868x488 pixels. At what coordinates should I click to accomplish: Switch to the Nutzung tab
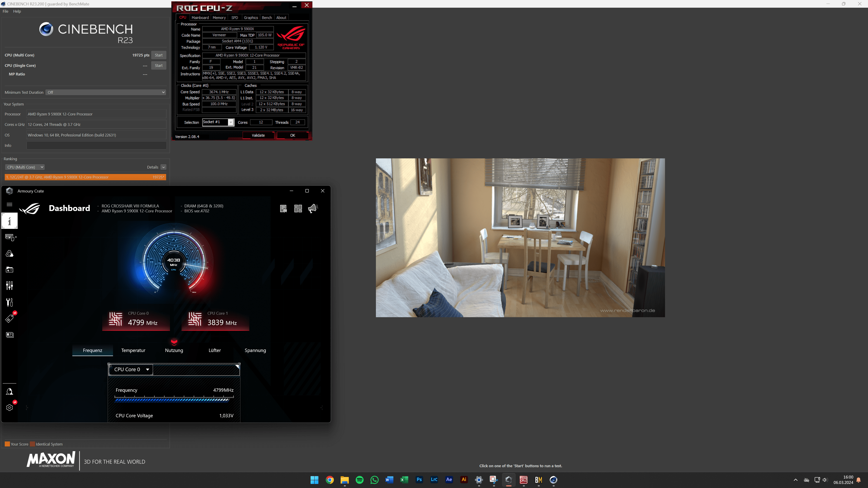(174, 350)
